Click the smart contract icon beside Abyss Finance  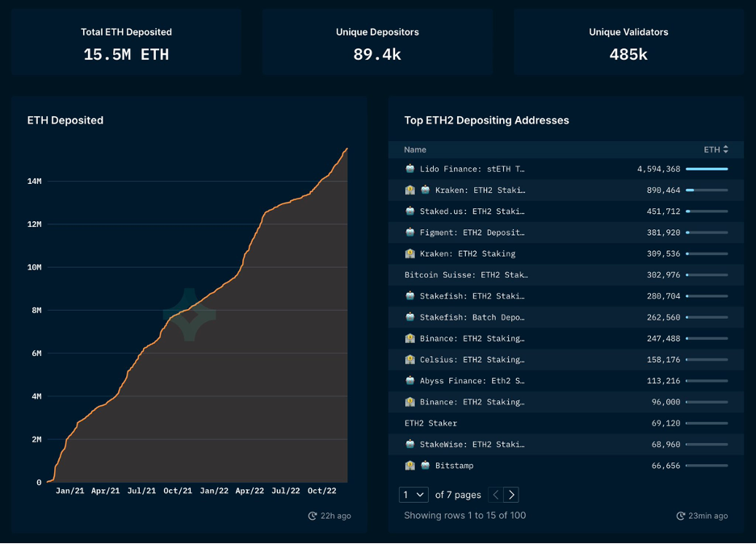(x=409, y=381)
